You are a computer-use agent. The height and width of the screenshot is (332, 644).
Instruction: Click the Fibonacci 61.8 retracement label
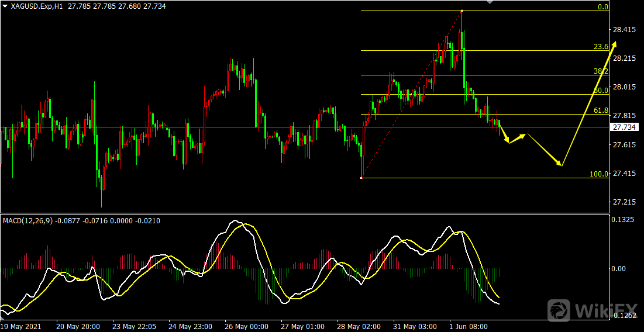[601, 110]
